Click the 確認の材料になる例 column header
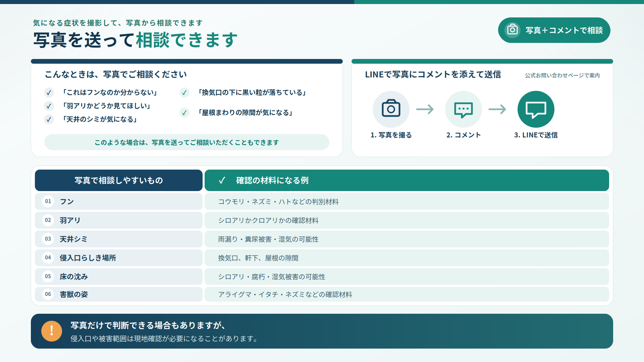The image size is (644, 362). [x=407, y=180]
